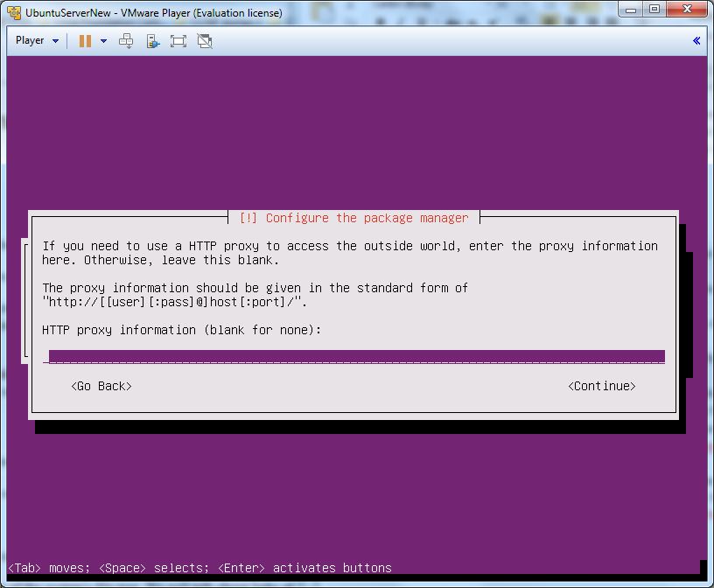
Task: Open the Player menu
Action: 37,41
